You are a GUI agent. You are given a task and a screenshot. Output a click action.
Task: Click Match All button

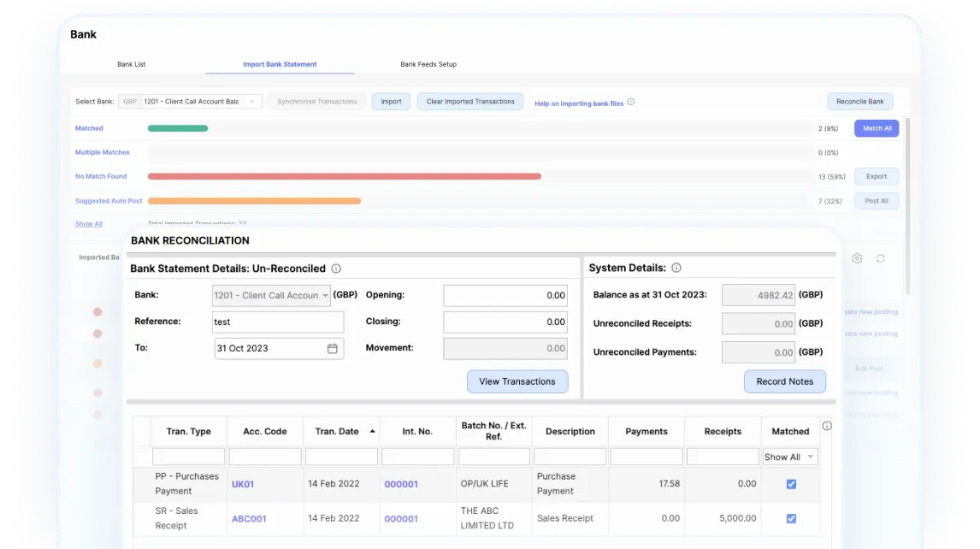[x=877, y=128]
